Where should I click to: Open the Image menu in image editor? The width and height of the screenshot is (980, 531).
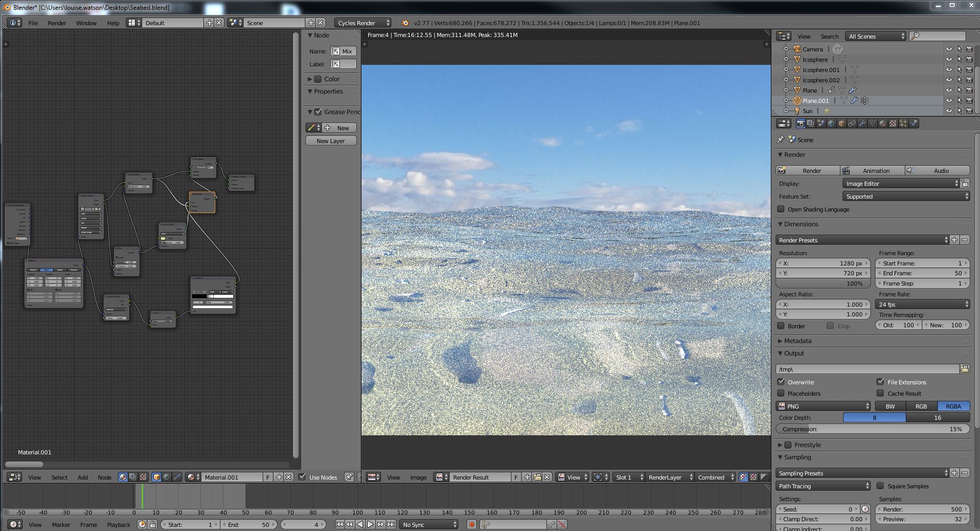pos(418,477)
